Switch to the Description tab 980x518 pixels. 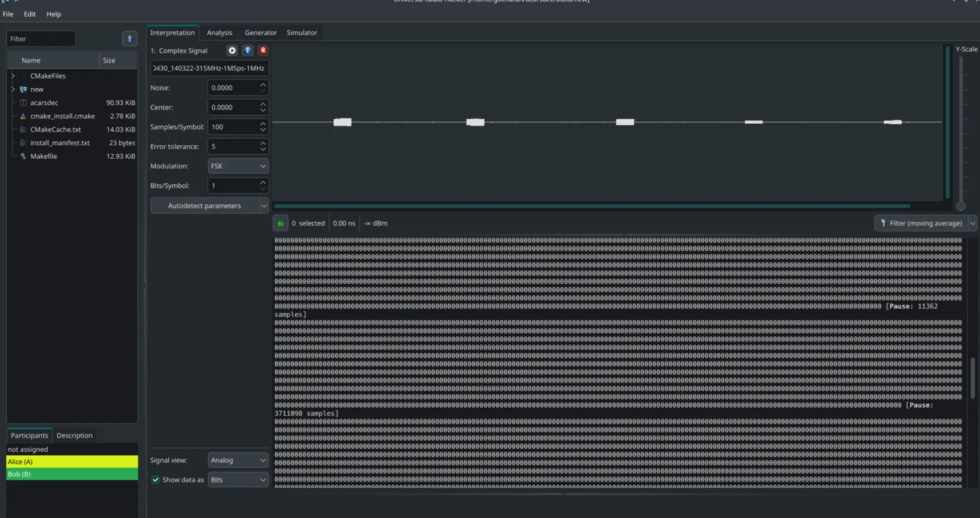tap(75, 436)
